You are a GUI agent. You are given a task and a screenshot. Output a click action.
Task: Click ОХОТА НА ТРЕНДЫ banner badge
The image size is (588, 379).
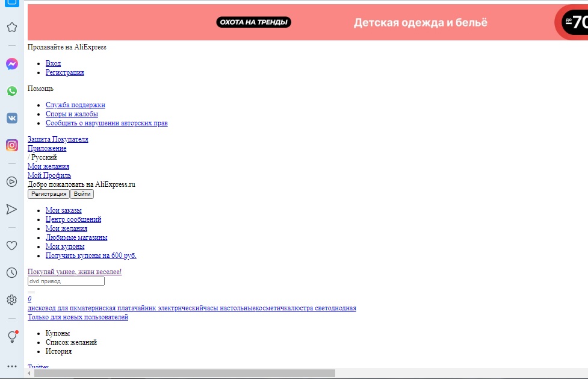point(253,22)
